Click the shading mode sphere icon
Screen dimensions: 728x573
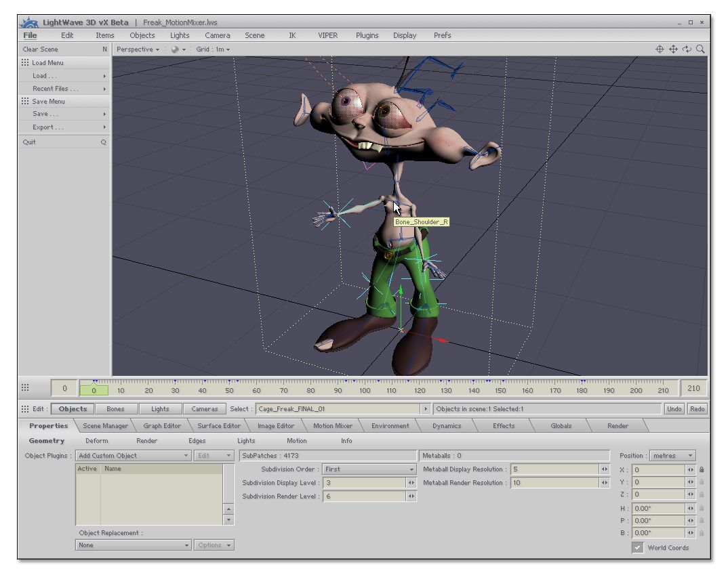click(x=175, y=49)
